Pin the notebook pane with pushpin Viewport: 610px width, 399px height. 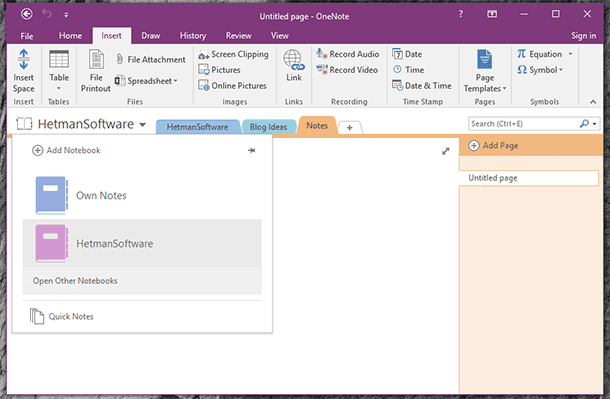(x=252, y=150)
